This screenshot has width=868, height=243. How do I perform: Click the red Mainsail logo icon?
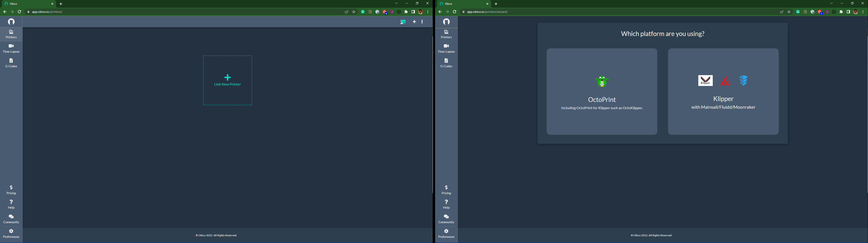coord(725,81)
